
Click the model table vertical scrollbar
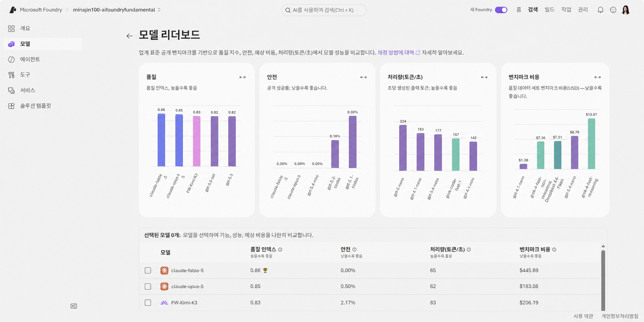[603, 280]
